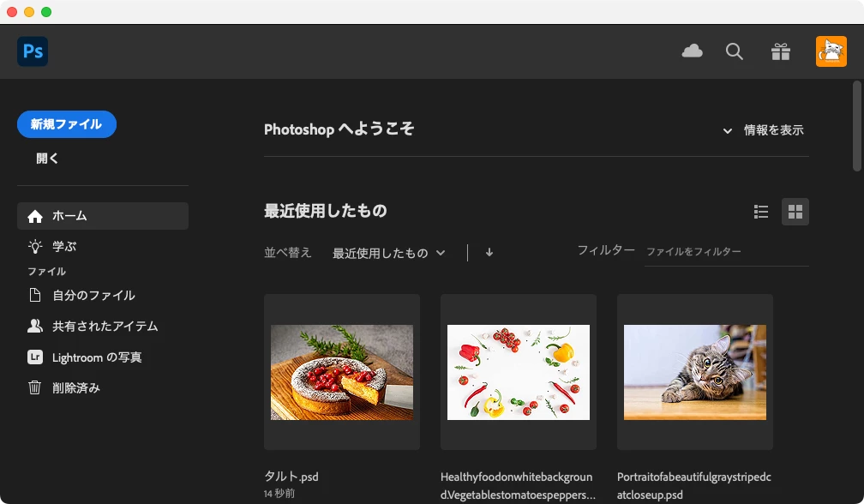Click the Healthyfoodonwhitebackground file name
The width and height of the screenshot is (864, 504).
[518, 486]
